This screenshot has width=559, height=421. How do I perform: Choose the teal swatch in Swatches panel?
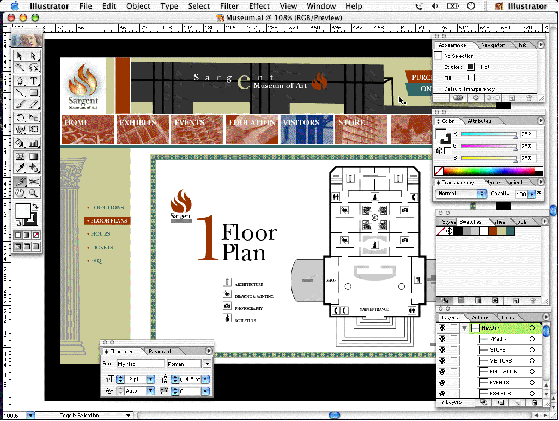click(510, 231)
